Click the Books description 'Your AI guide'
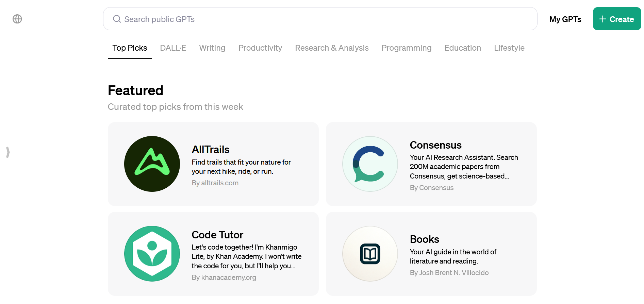Image resolution: width=644 pixels, height=304 pixels. [453, 256]
